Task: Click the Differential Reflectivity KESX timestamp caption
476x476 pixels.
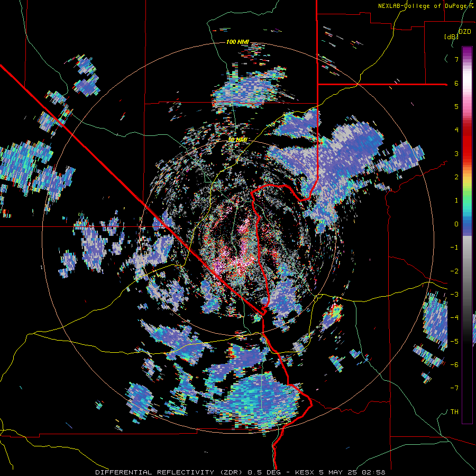Action: point(240,472)
